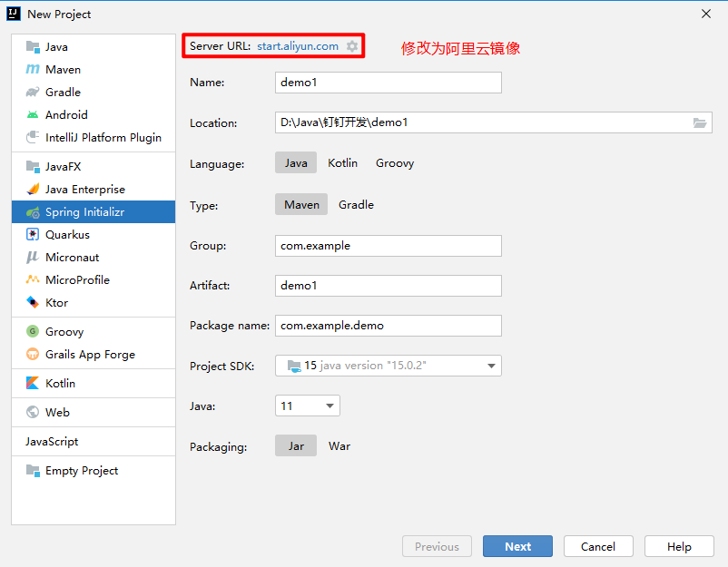Screen dimensions: 728x567
Task: Click the MicroProfile icon
Action: [x=33, y=279]
